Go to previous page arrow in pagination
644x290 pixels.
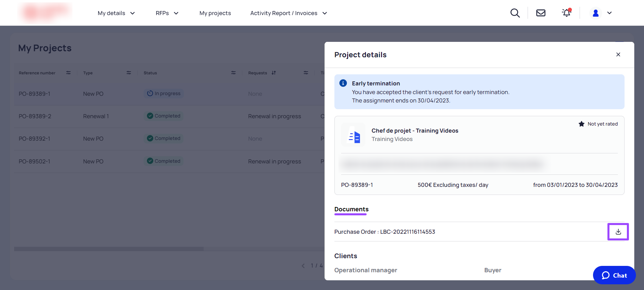click(x=303, y=266)
